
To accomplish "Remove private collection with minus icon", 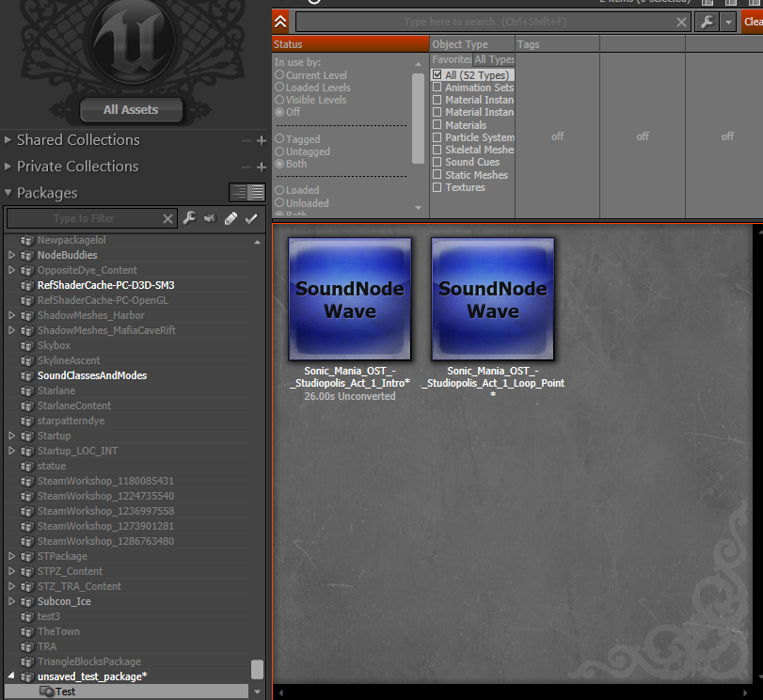I will pos(246,167).
